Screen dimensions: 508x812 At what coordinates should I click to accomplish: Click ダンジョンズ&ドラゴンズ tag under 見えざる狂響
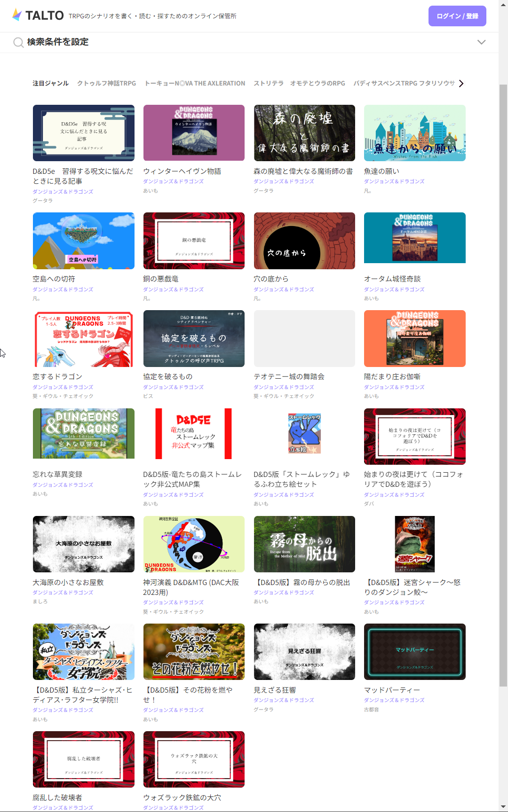coord(284,700)
